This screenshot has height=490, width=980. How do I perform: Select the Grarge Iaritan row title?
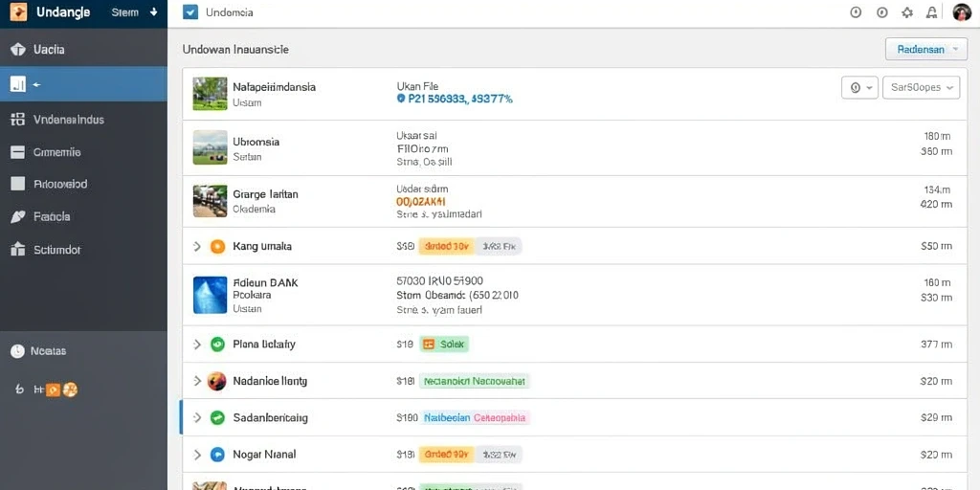pos(265,194)
